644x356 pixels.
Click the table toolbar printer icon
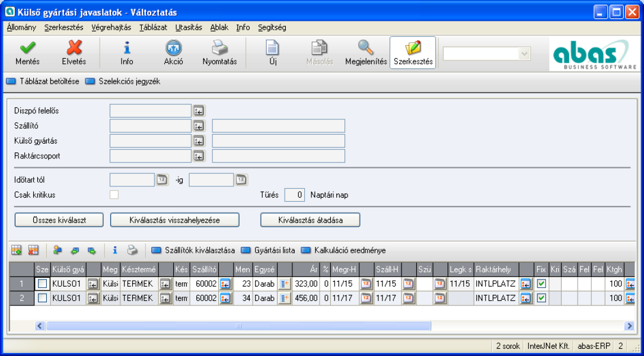coord(132,250)
